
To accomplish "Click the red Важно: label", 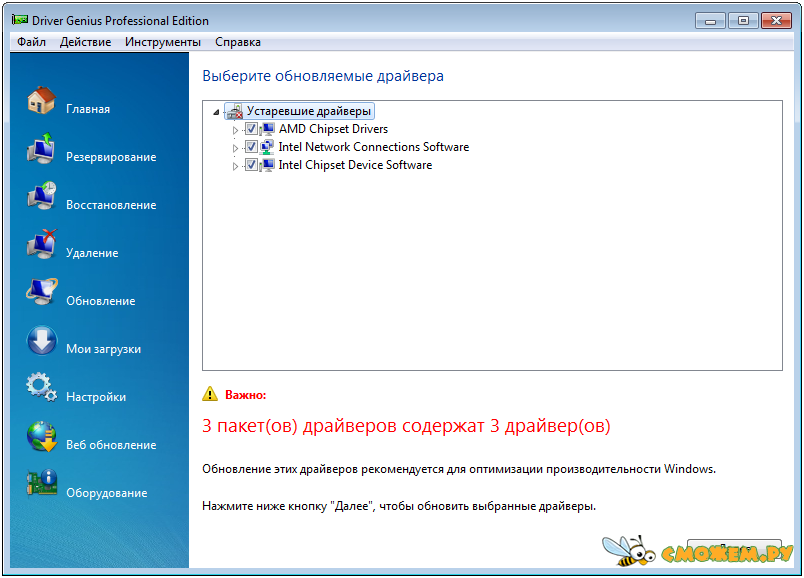I will tap(246, 395).
